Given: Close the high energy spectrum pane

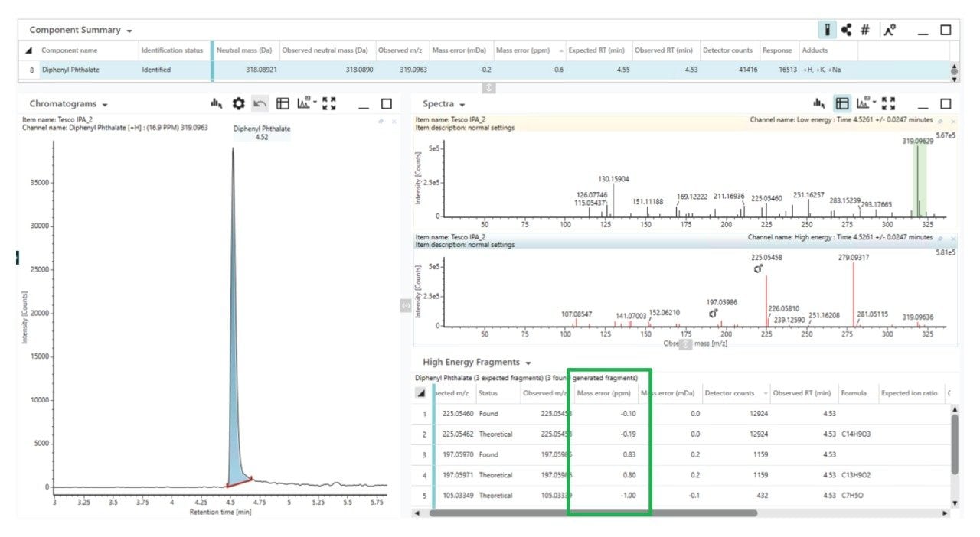Looking at the screenshot, I should (x=953, y=238).
